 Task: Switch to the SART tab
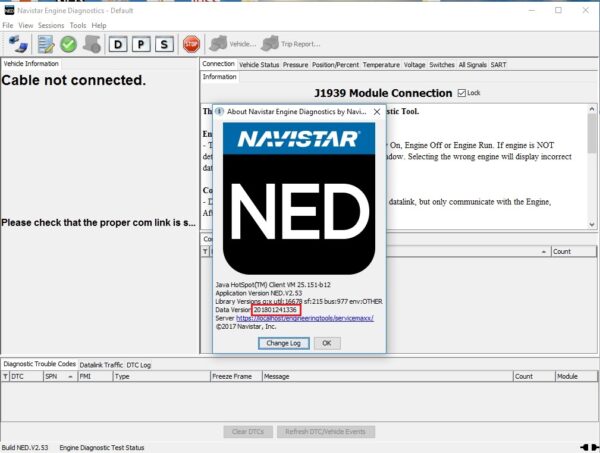[x=498, y=65]
